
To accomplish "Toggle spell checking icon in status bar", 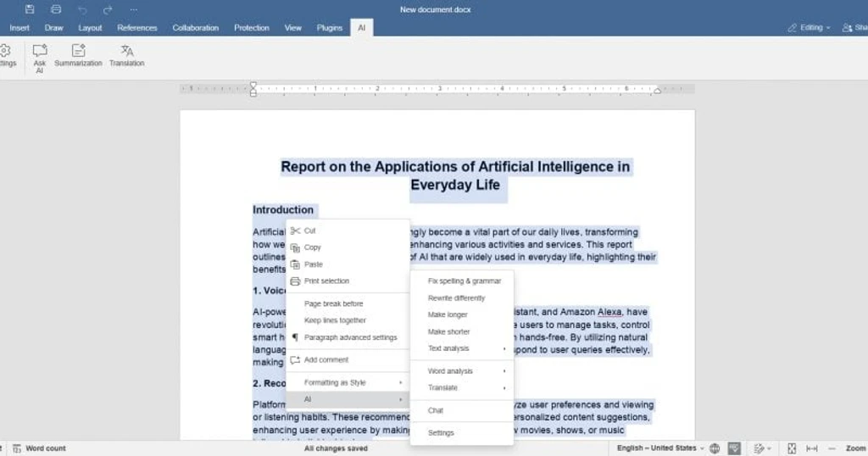I will point(735,448).
